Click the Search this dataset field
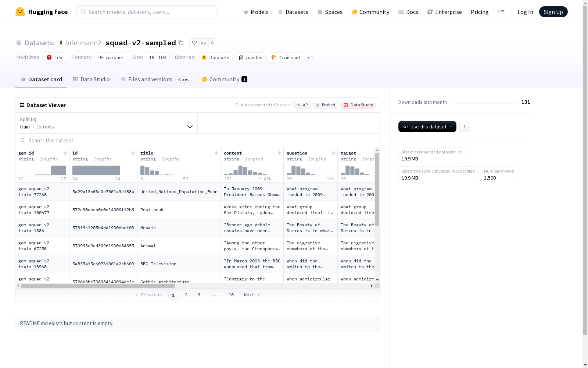This screenshot has width=588, height=368. [x=198, y=141]
